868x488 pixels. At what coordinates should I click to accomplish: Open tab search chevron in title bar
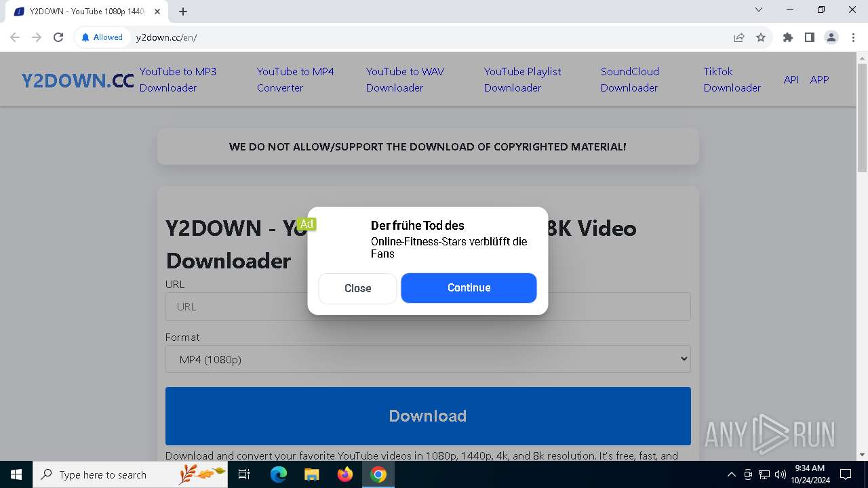[x=759, y=9]
